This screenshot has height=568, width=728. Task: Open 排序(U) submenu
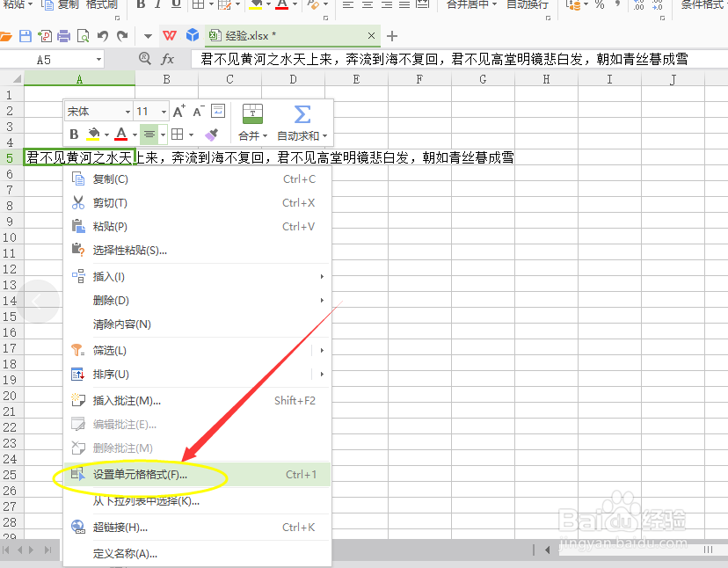[197, 375]
